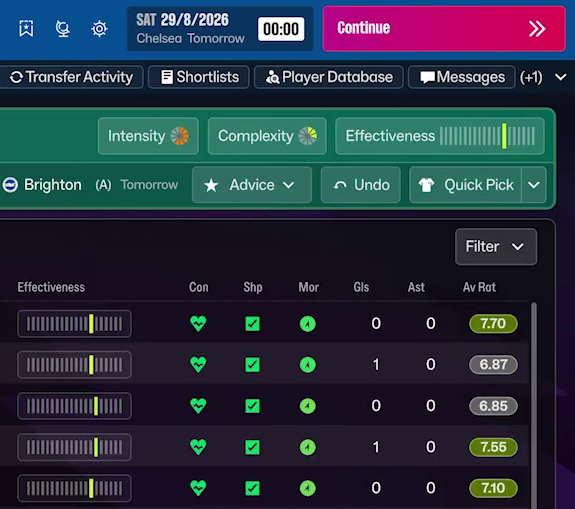The width and height of the screenshot is (575, 509).
Task: Click the 7.70 average rating badge
Action: point(493,324)
